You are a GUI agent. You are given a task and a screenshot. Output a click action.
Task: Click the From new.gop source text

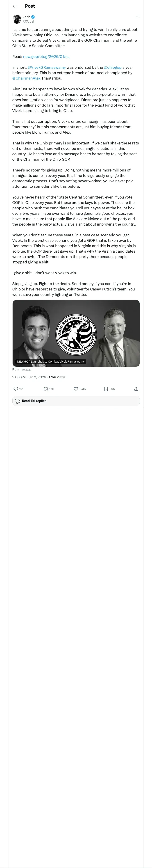[22, 369]
